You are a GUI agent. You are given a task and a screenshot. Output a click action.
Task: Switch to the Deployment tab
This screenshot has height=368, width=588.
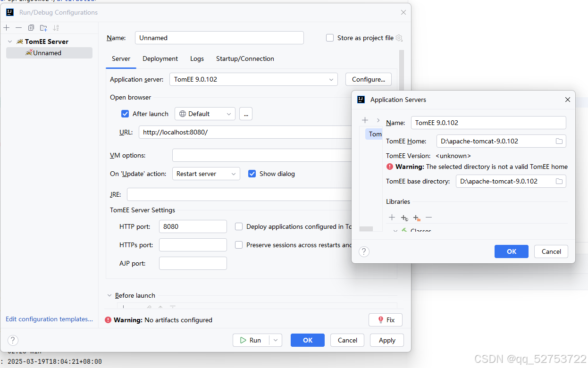pos(160,59)
